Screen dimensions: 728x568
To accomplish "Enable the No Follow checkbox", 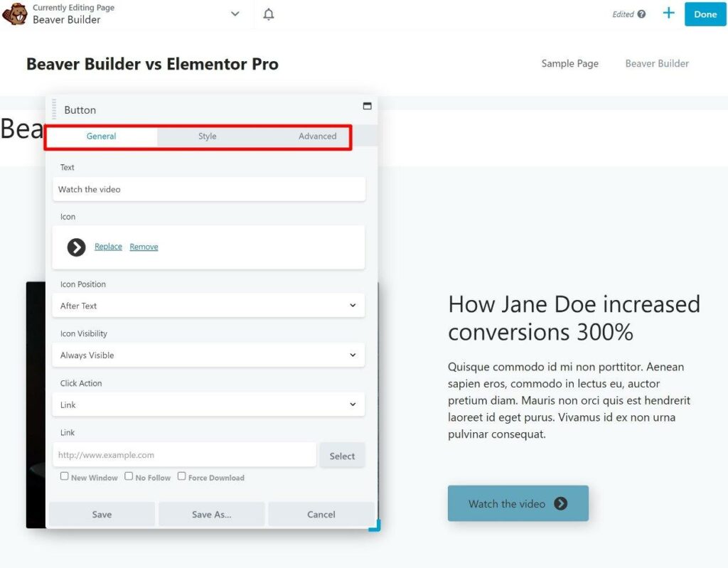I will [x=129, y=476].
